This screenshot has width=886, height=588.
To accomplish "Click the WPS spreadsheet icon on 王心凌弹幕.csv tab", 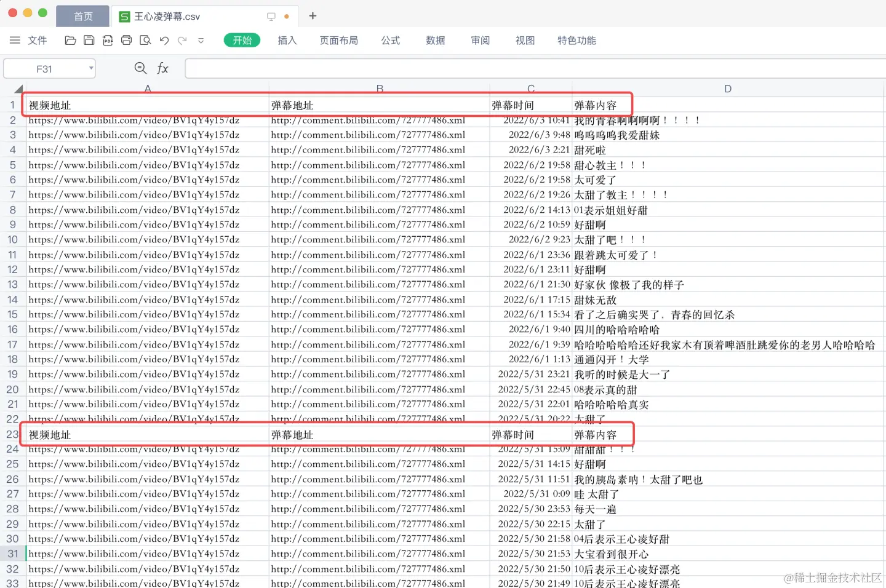I will pos(124,17).
